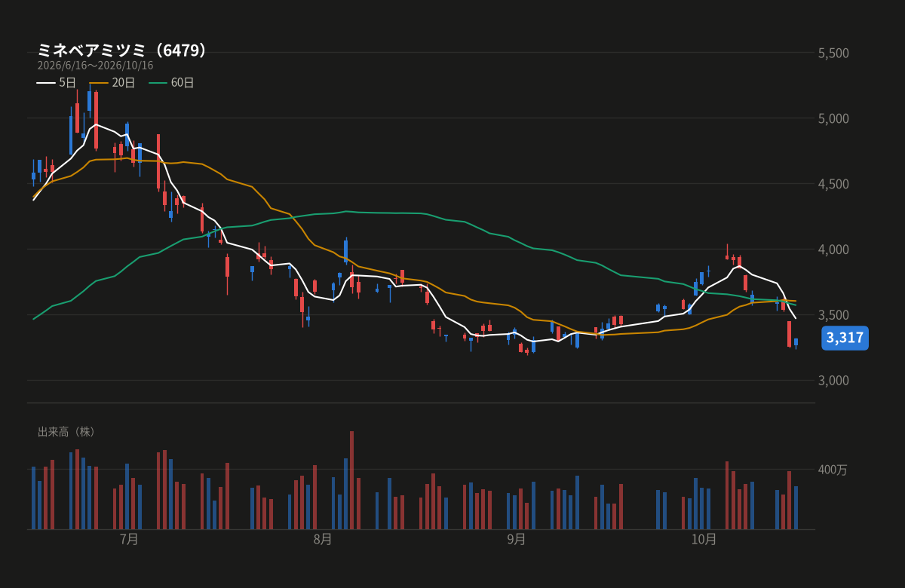Click the tallest red volume bar in August
The width and height of the screenshot is (905, 588).
point(351,480)
